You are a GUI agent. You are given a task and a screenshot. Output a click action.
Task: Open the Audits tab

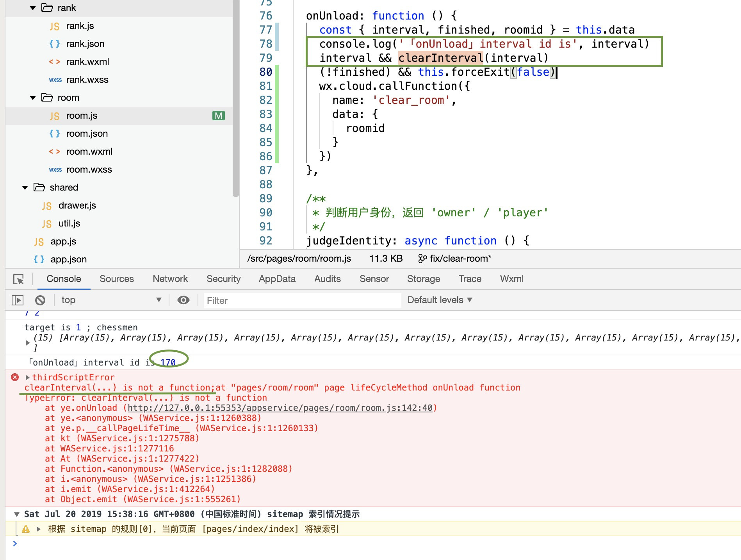328,279
